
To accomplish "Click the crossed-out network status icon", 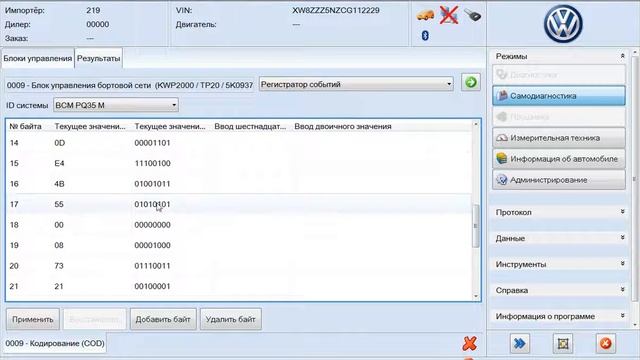I will point(449,16).
